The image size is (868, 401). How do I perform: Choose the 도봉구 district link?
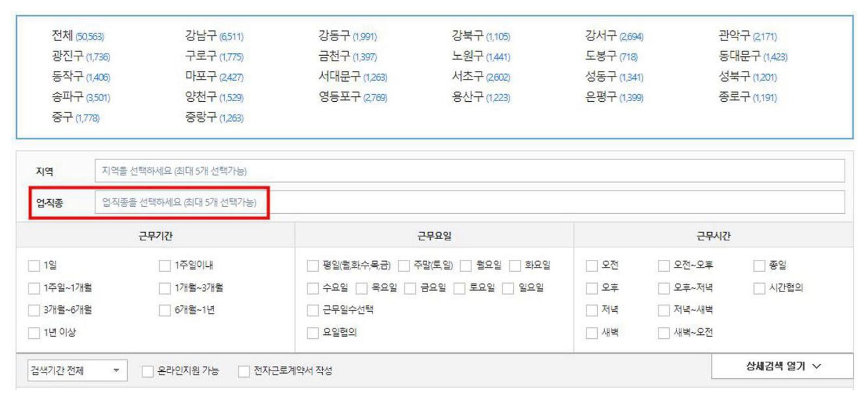coord(611,56)
